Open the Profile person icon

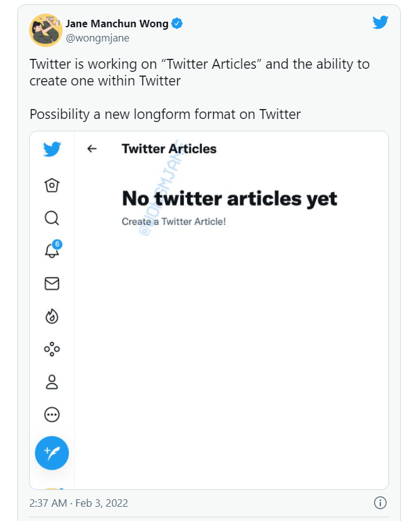coord(52,382)
